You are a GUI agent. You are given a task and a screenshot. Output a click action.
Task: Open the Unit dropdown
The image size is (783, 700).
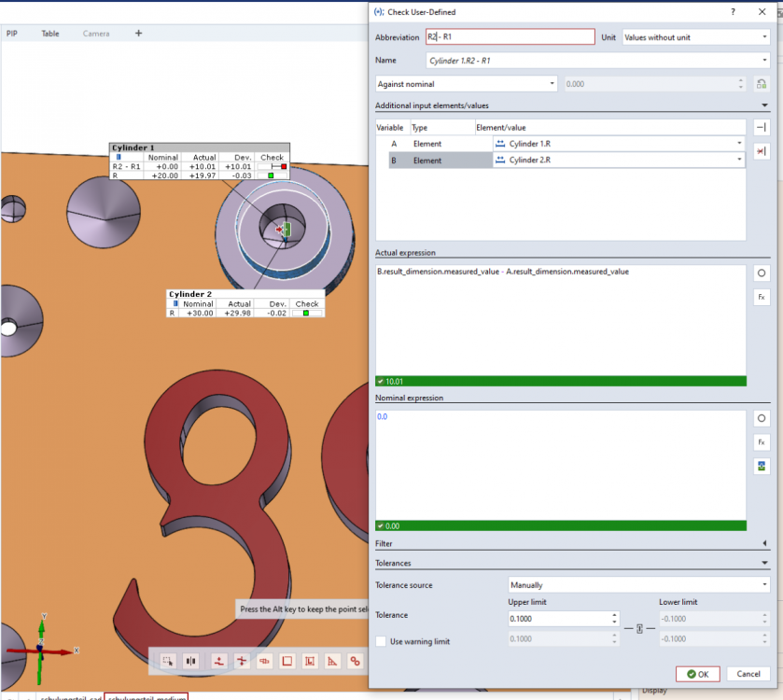coord(695,37)
